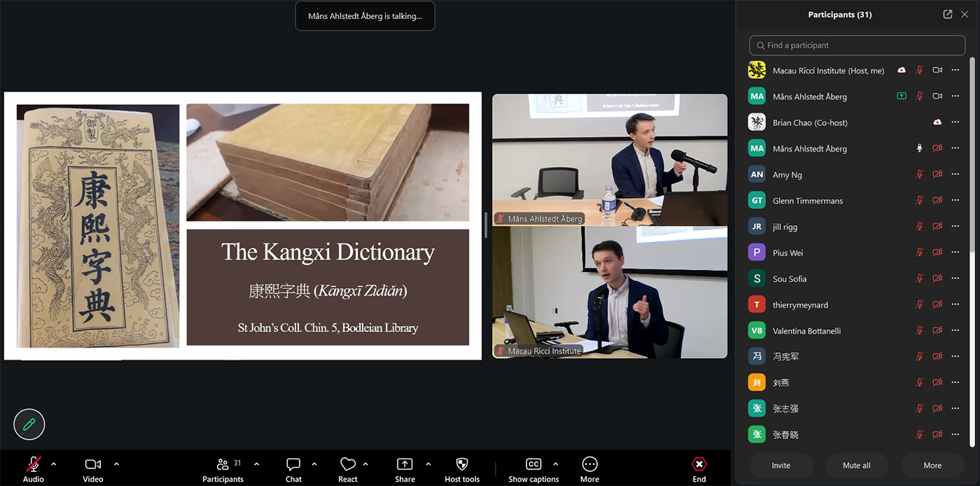980x486 pixels.
Task: Open the React heart icon
Action: point(348,464)
